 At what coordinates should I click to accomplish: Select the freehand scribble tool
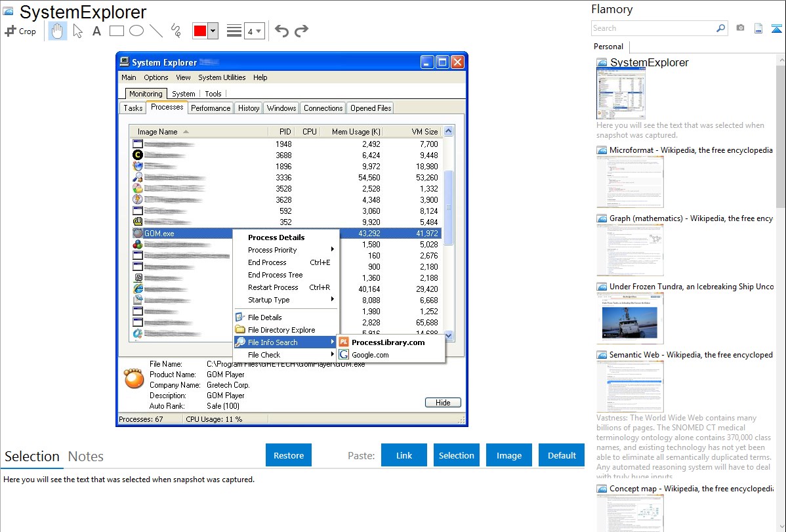(x=176, y=31)
